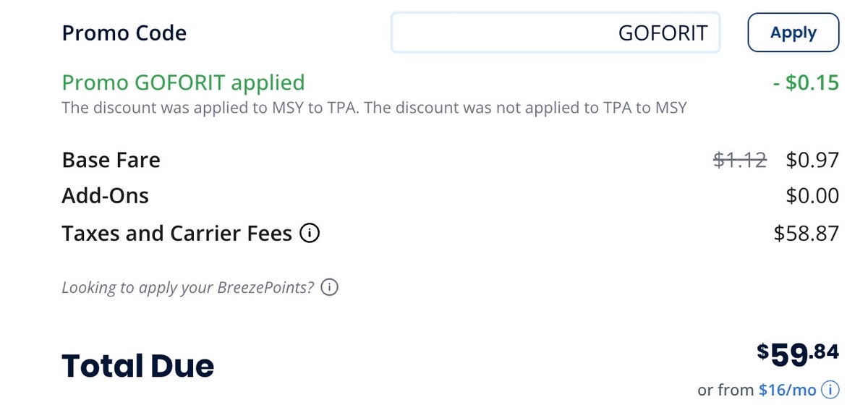Click the Taxes and Carrier Fees label

click(x=176, y=234)
